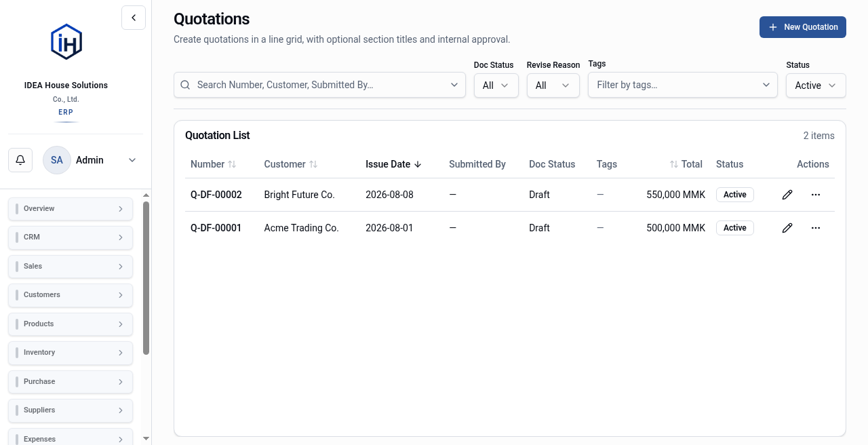Viewport: 868px width, 445px height.
Task: Expand the Overview menu
Action: (x=71, y=209)
